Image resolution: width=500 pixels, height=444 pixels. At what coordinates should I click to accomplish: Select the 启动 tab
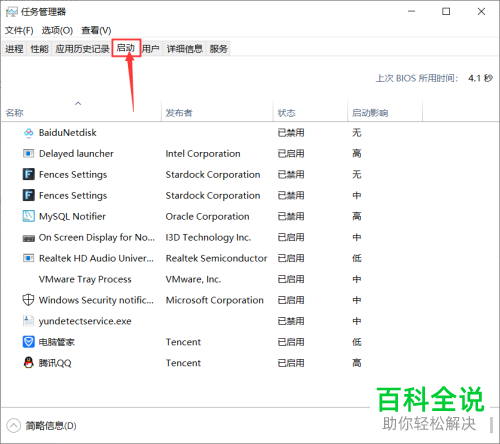[126, 48]
